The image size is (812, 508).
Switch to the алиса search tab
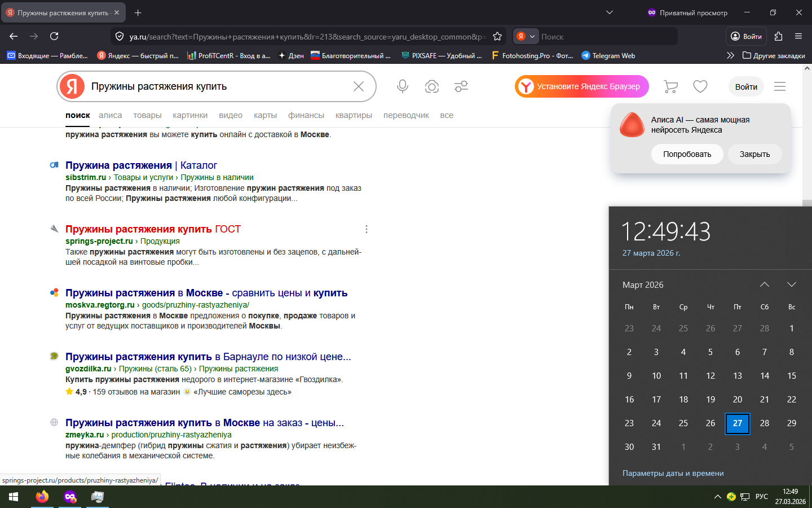click(x=110, y=115)
